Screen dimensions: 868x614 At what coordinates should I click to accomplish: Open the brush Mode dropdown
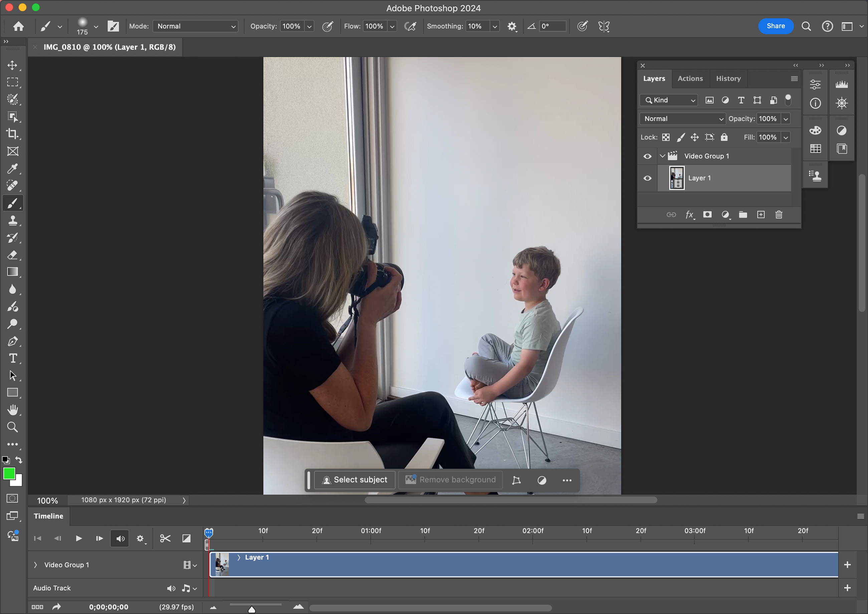pos(195,26)
